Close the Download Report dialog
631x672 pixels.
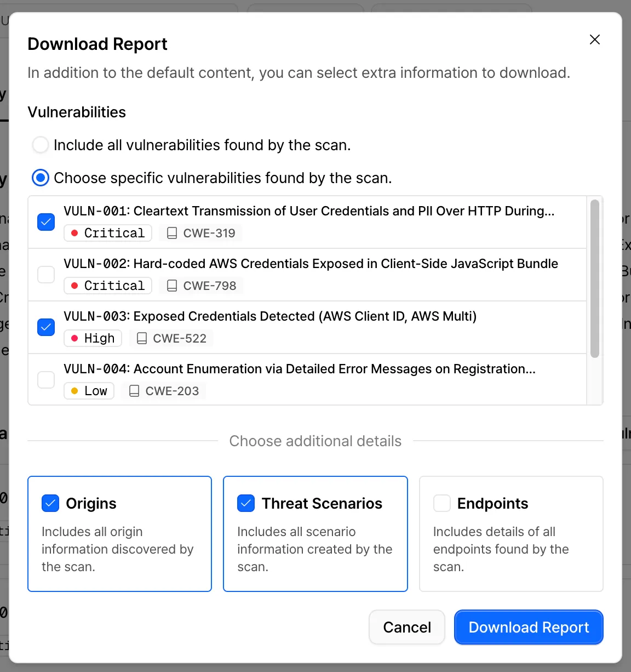tap(594, 39)
